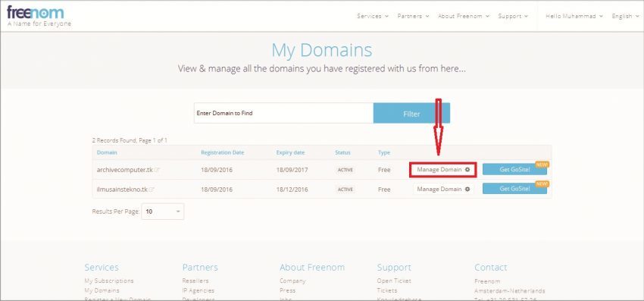Open the ilmusainstekno.tk domain link

122,190
